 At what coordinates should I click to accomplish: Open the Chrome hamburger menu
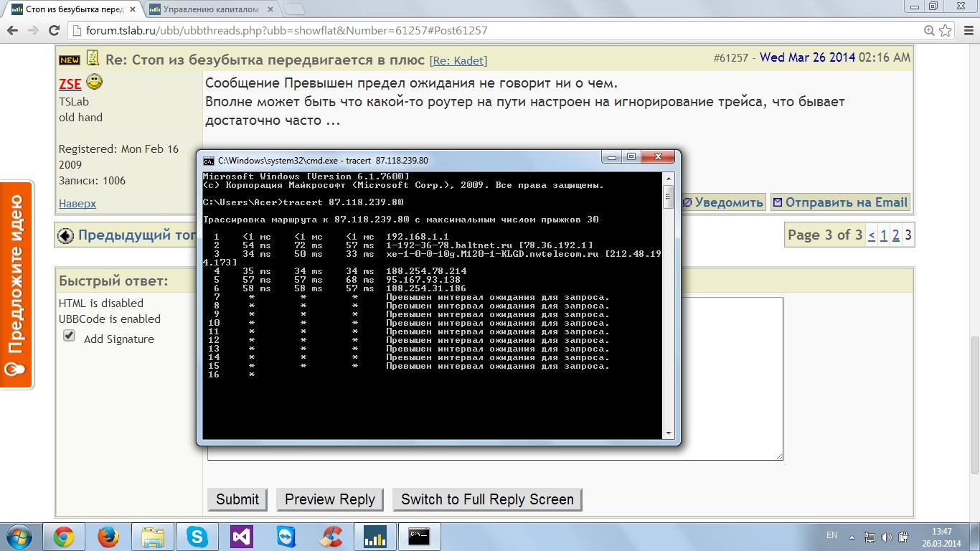pos(966,31)
